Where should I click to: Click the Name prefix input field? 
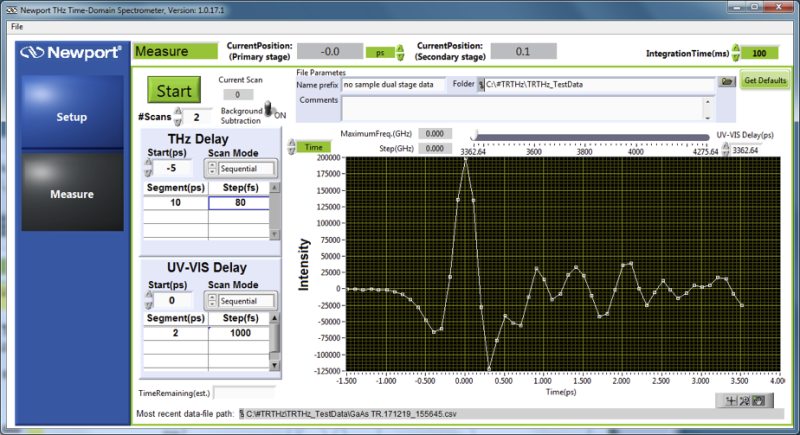point(392,85)
